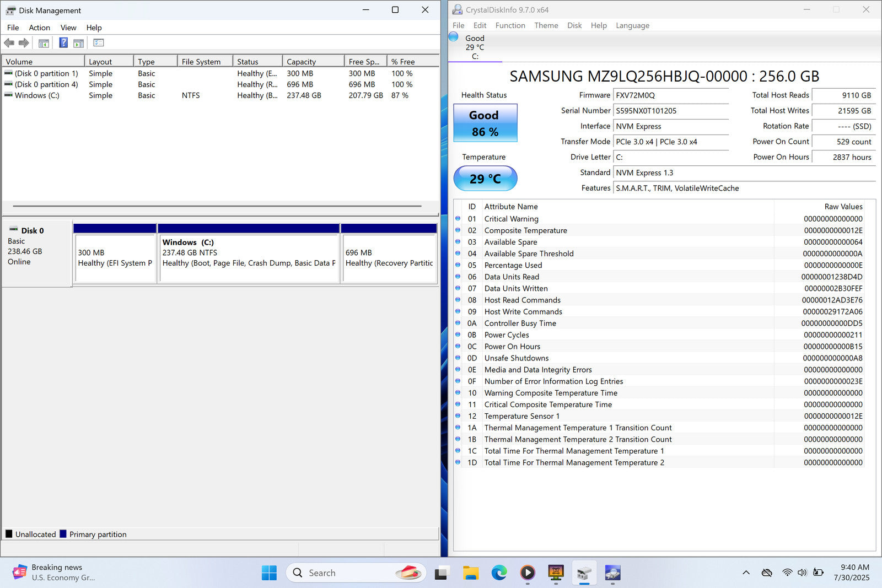Show hidden system tray icons chevron
Screen dimensions: 882x588
pyautogui.click(x=746, y=573)
